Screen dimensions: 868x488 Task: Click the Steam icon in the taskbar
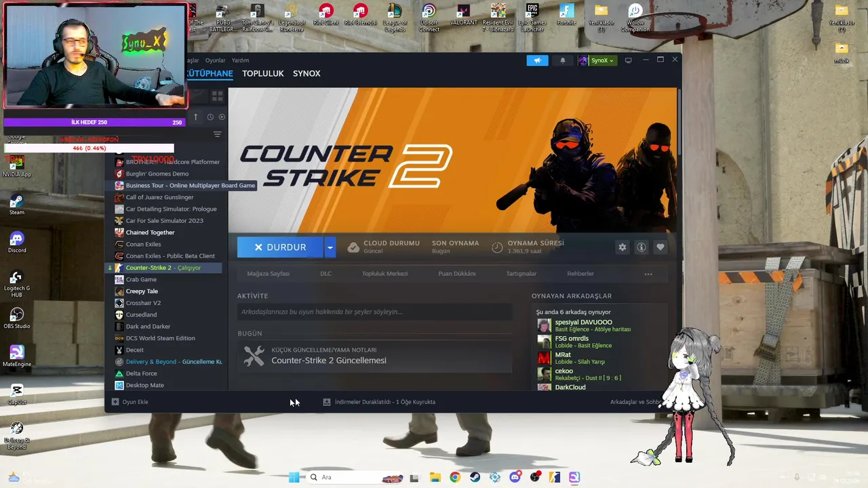click(x=475, y=477)
